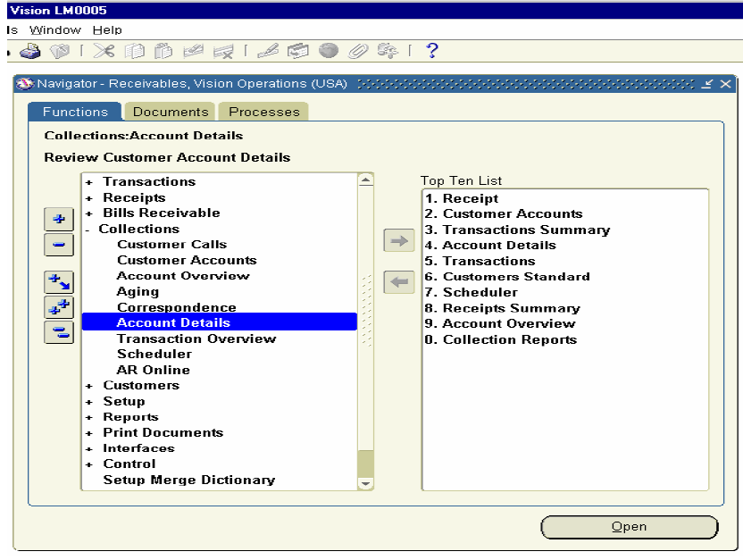Select Transaction Overview in the tree

(x=196, y=339)
